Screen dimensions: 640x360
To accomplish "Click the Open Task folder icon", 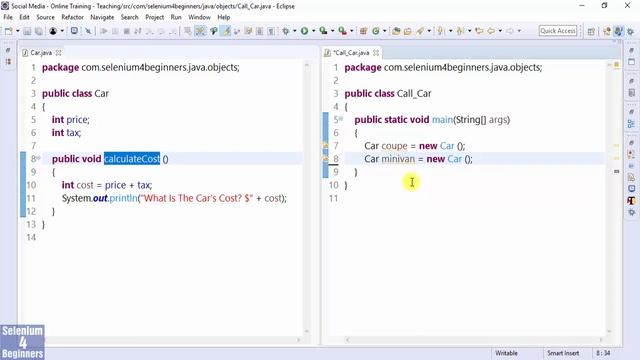I will pos(407,31).
